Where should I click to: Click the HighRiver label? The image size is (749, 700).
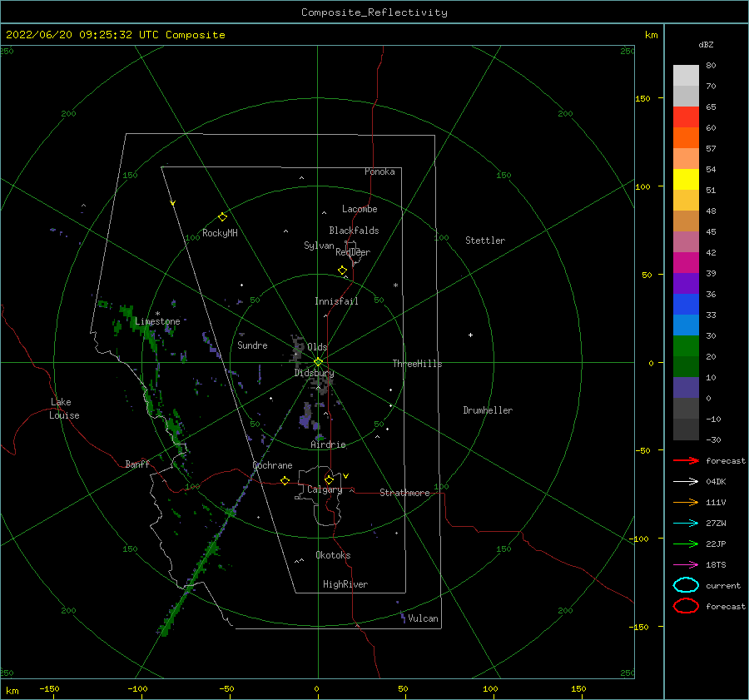click(x=345, y=584)
